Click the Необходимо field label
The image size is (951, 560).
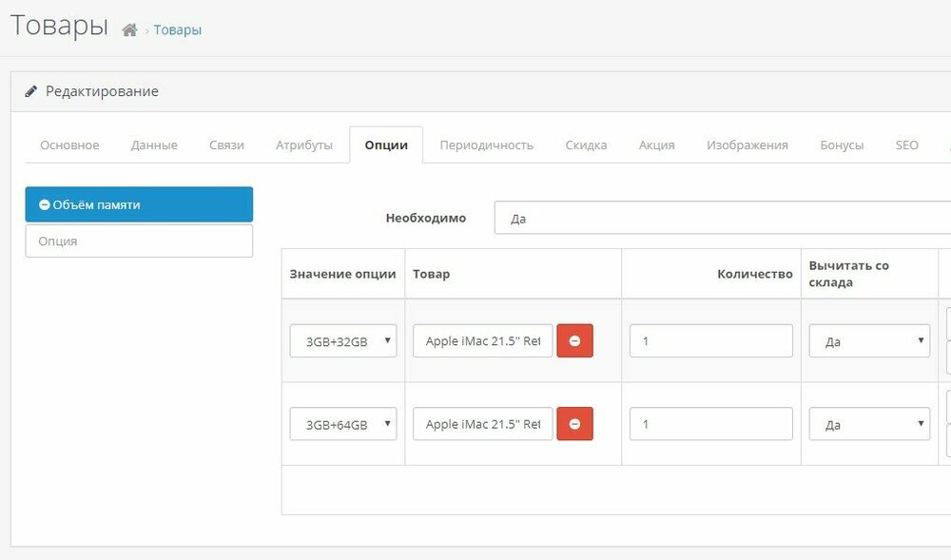click(426, 218)
